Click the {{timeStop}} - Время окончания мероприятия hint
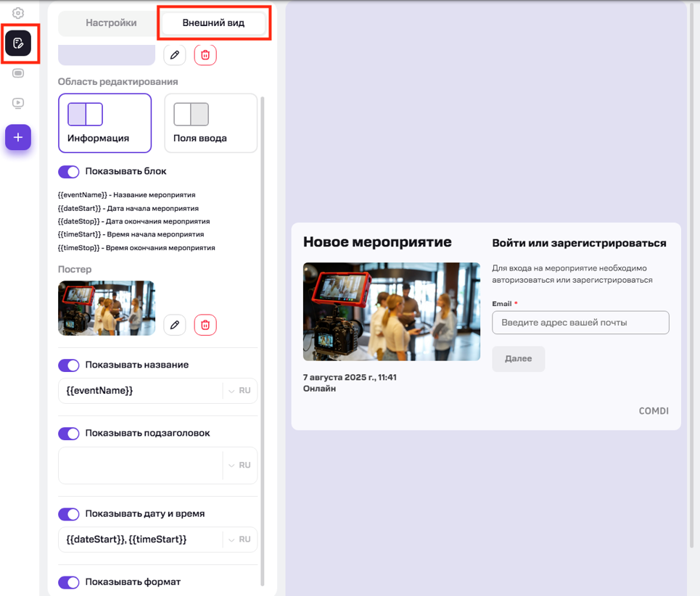The image size is (700, 596). pyautogui.click(x=136, y=247)
